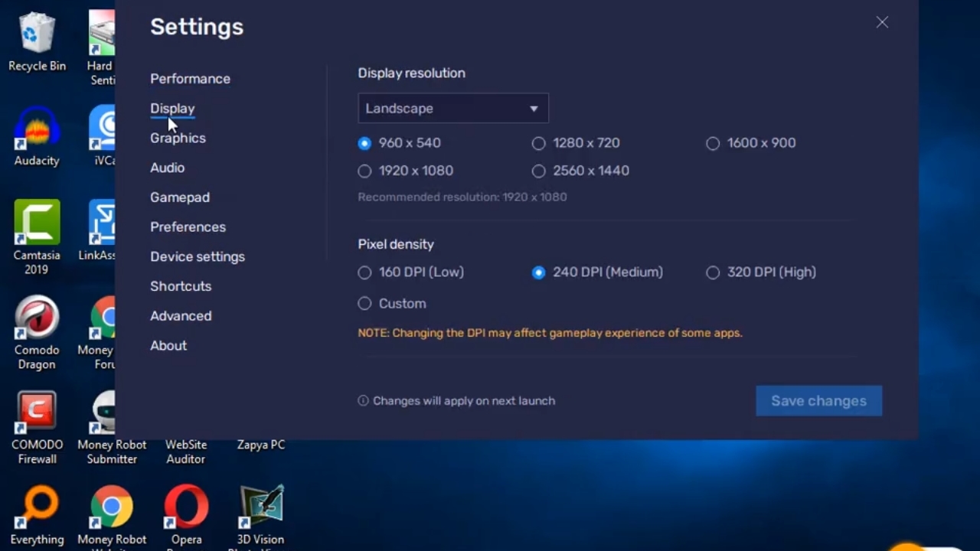Switch to the Performance settings tab
The height and width of the screenshot is (551, 980).
pos(190,79)
